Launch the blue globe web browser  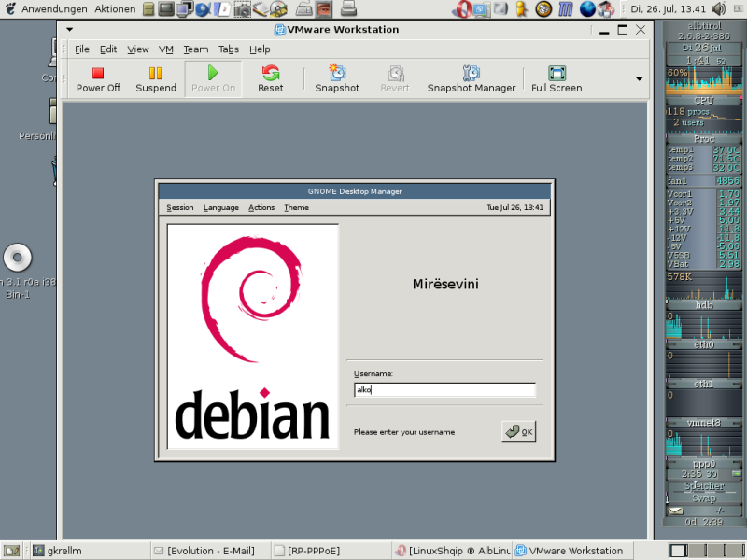click(587, 9)
